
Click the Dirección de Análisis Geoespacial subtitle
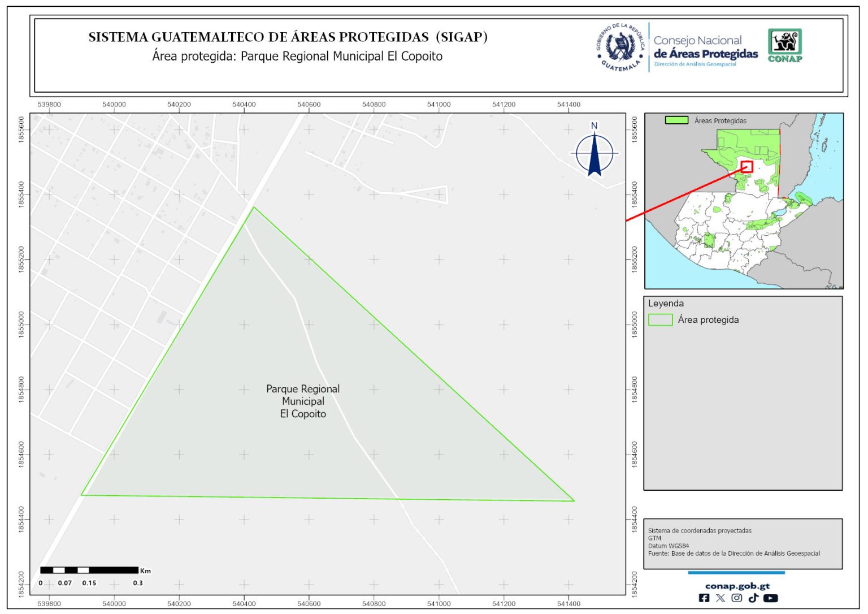(x=695, y=64)
